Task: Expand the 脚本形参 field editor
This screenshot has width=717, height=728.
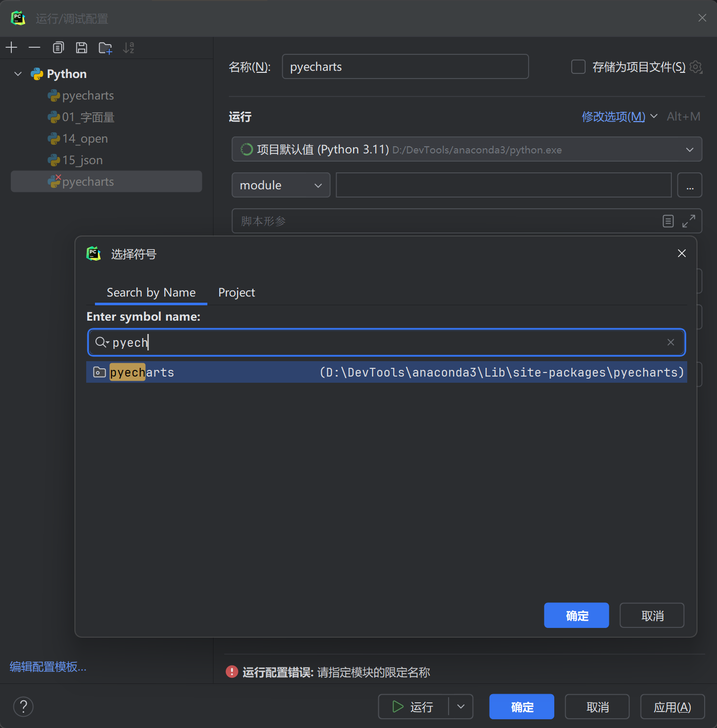Action: [x=689, y=221]
